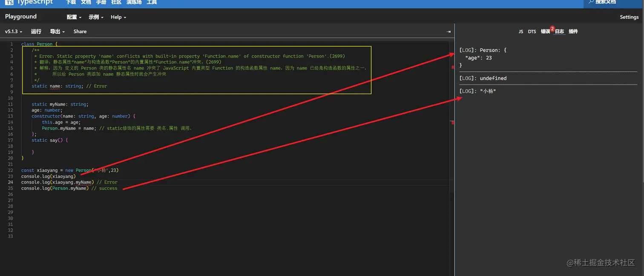Click 'this.age = age;' code line
Screen dimensions: 644x276
(x=61, y=122)
